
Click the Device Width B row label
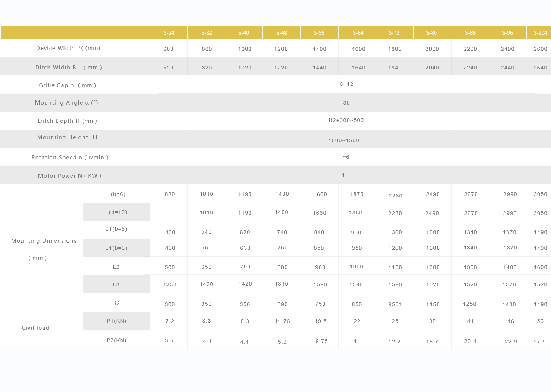coord(68,48)
